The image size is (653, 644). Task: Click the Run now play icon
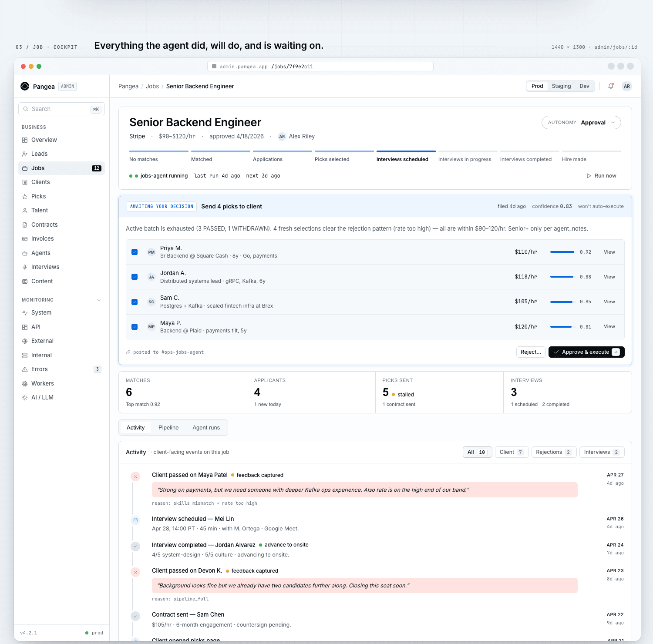coord(589,176)
